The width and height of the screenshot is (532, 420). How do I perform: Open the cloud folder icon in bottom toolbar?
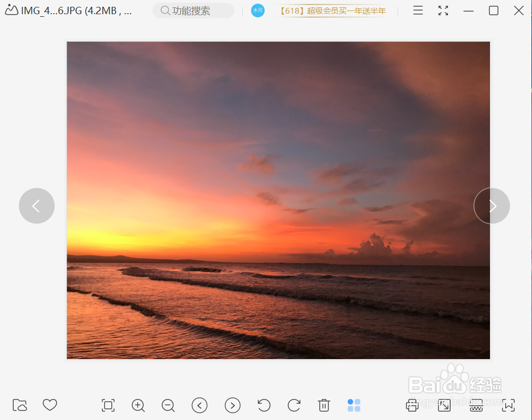19,405
